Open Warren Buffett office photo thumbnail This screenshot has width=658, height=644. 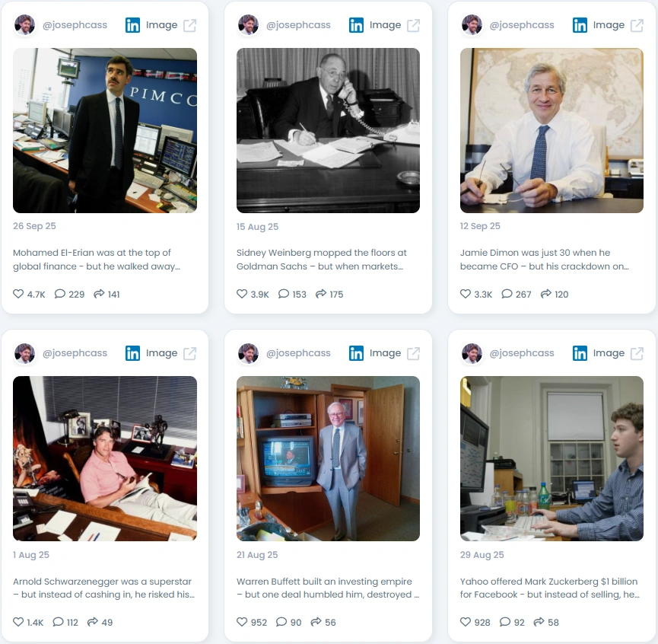[x=328, y=458]
